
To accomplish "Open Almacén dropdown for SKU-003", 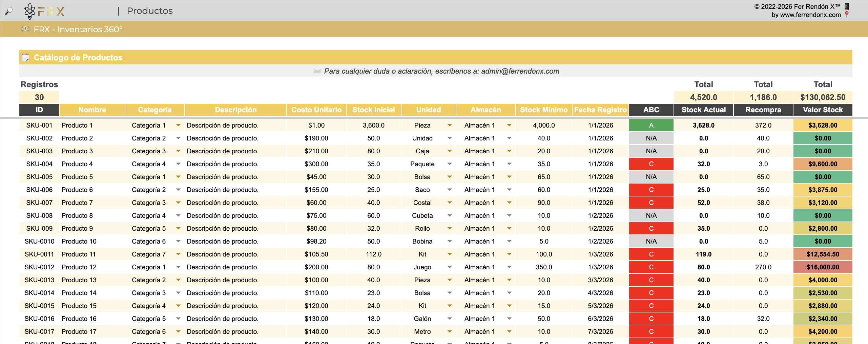I will pyautogui.click(x=509, y=151).
